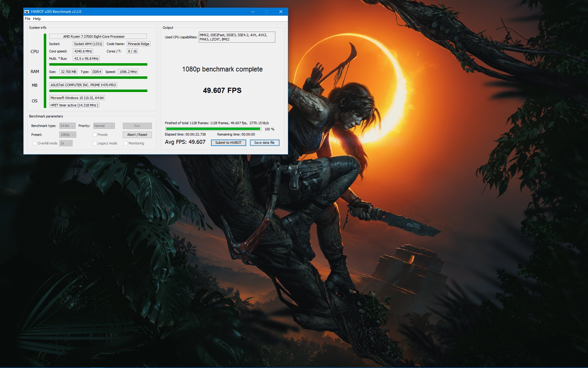Expand the Benchmark type 64-bit dropdown
The height and width of the screenshot is (368, 588).
(x=67, y=126)
